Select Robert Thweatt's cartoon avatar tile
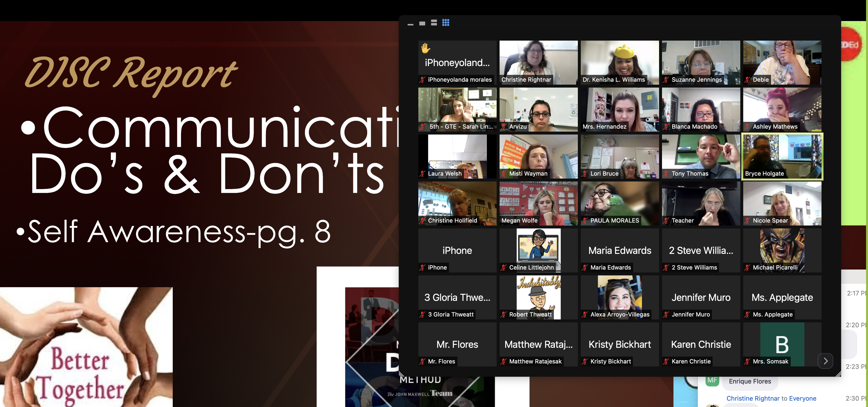Image resolution: width=868 pixels, height=407 pixels. [538, 297]
